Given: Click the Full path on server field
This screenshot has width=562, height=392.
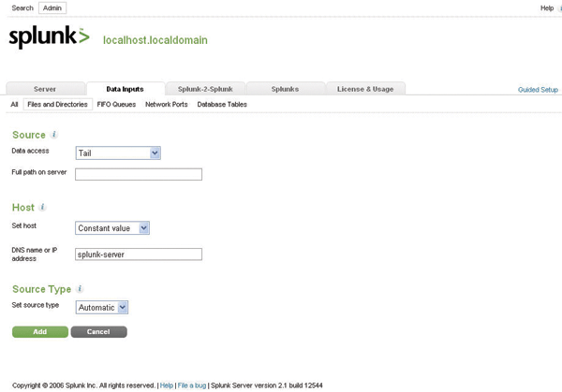Looking at the screenshot, I should (139, 174).
